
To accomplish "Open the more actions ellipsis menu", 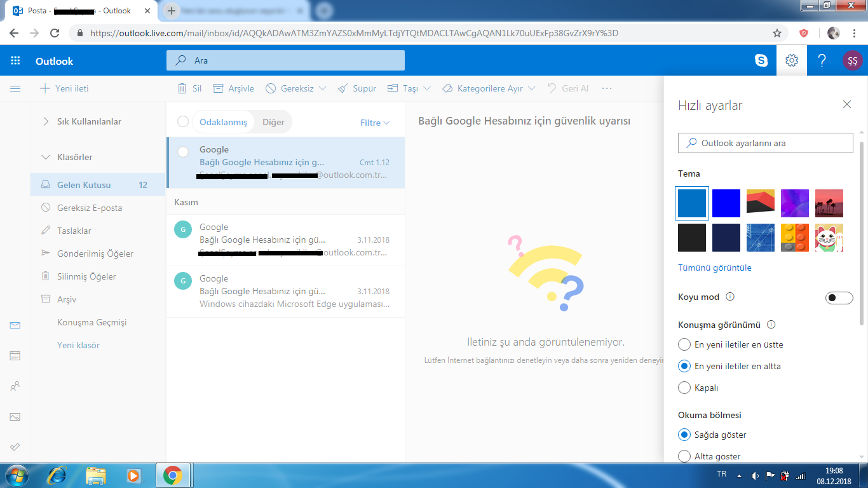I will coord(607,88).
